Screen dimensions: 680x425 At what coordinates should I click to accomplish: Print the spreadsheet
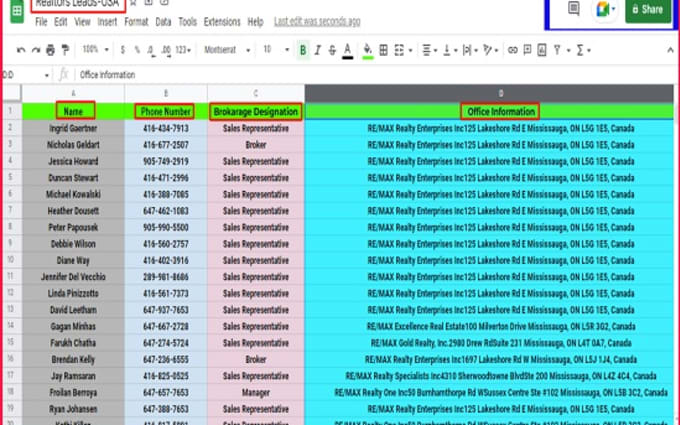[x=50, y=50]
